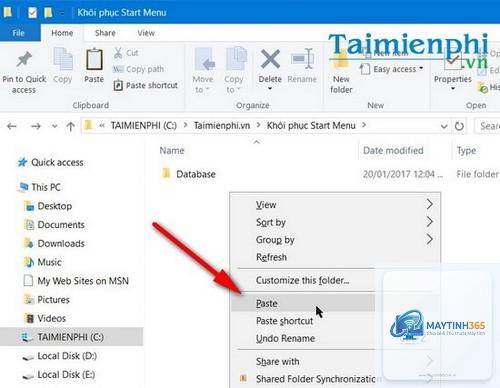Viewport: 500px width, 388px height.
Task: Sort by the Name column header
Action: click(x=172, y=150)
